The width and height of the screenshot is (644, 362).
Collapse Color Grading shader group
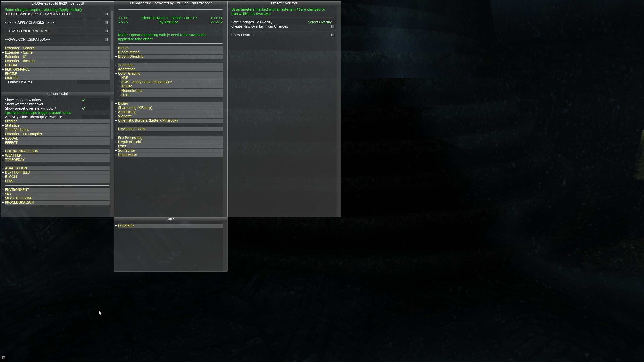169,73
